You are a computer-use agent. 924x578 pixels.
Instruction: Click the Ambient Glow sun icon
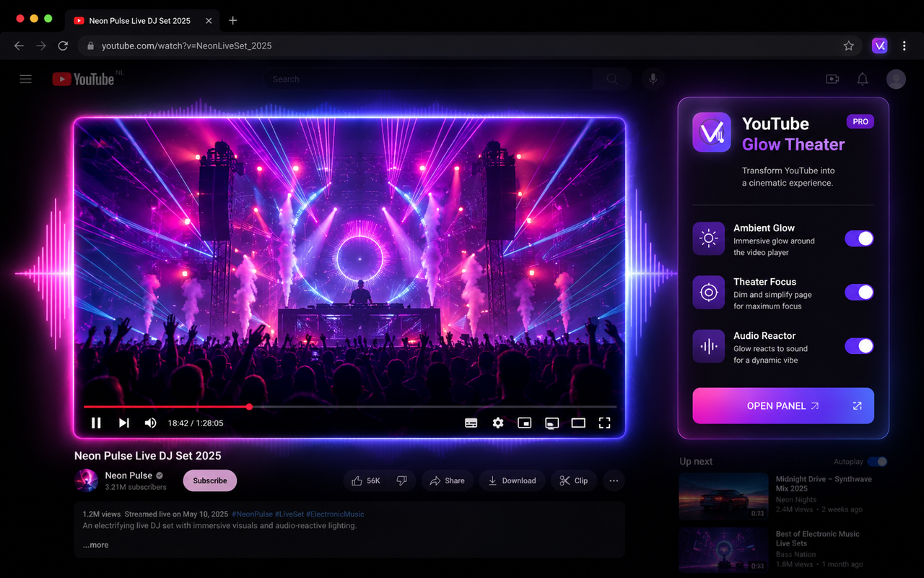tap(709, 238)
